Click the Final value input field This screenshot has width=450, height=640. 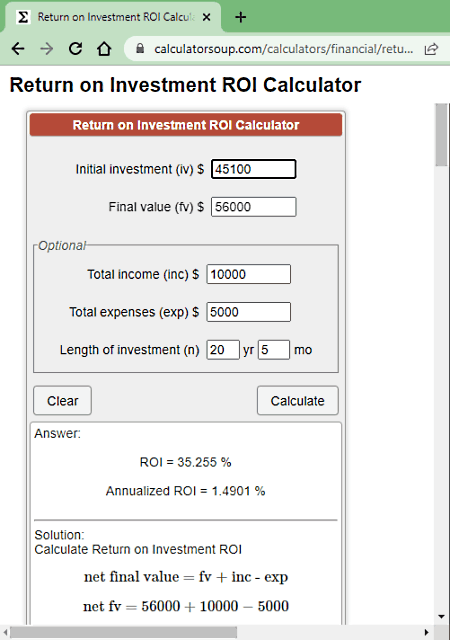pos(254,207)
